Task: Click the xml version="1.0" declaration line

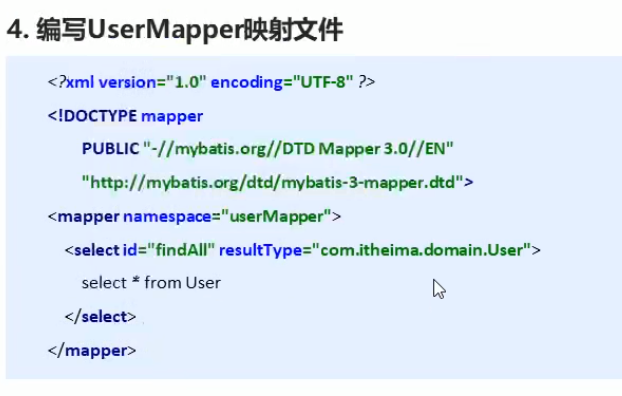Action: click(211, 82)
